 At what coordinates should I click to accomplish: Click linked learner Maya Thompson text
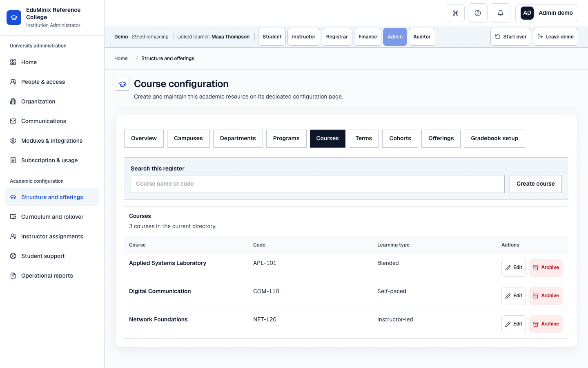[x=230, y=37]
